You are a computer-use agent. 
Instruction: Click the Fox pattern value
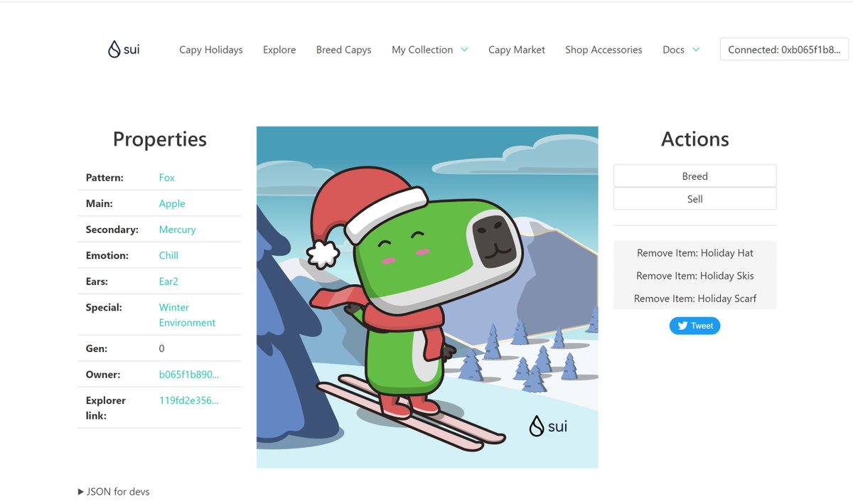click(x=167, y=178)
